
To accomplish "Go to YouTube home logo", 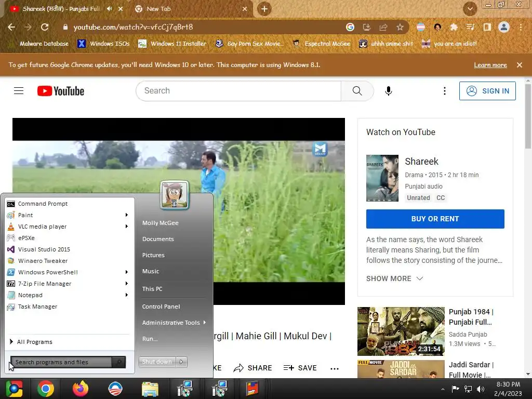I will pos(61,91).
